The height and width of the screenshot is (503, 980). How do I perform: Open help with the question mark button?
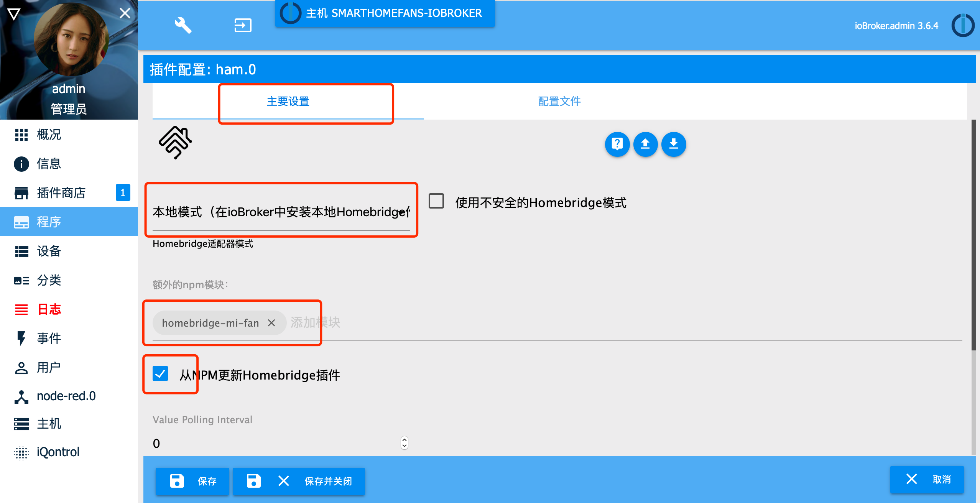pos(617,144)
